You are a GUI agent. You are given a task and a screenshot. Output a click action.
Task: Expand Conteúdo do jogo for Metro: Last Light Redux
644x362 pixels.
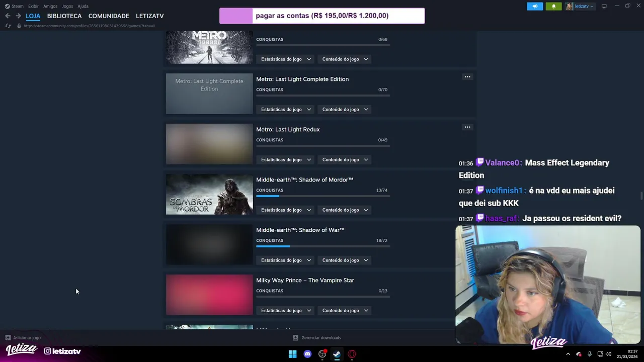pos(345,160)
